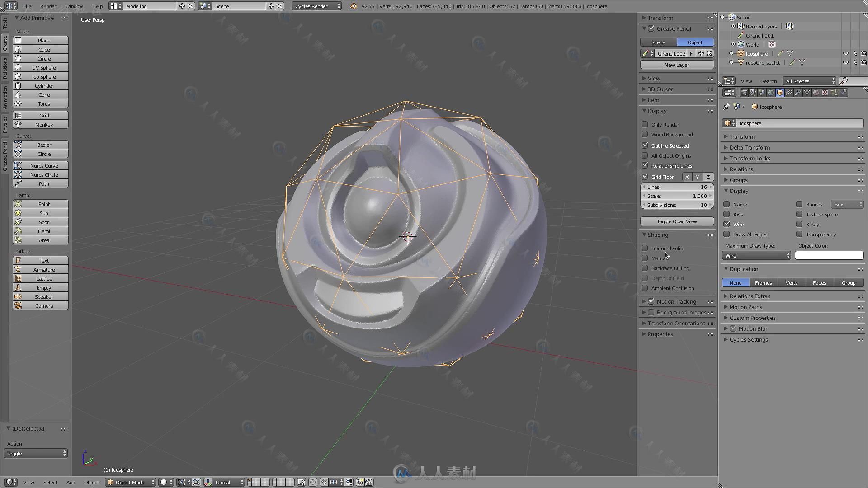Open the Constraints properties tab (chain icon)
Viewport: 868px width, 488px height.
coord(789,93)
